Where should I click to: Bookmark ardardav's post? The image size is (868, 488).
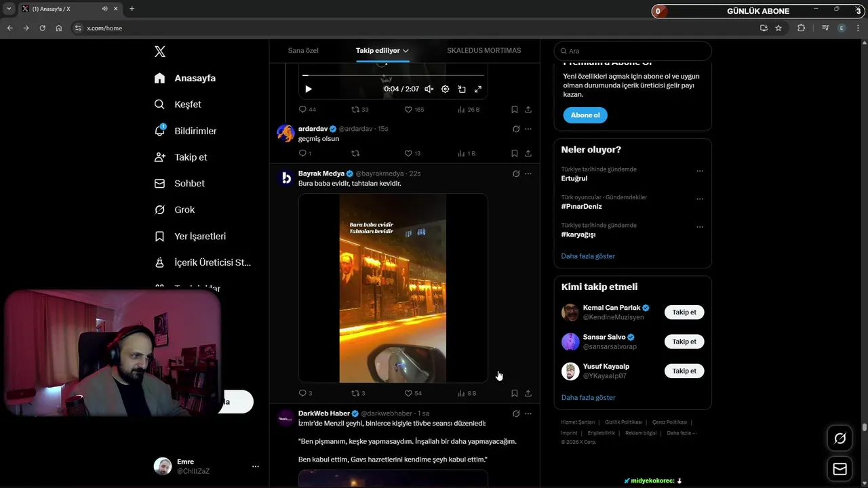515,153
